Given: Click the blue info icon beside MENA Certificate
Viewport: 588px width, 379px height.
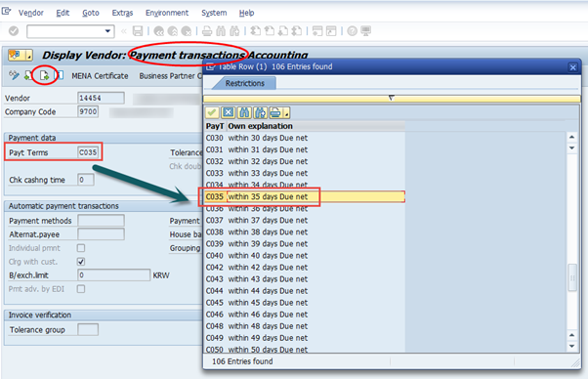Looking at the screenshot, I should tap(60, 75).
